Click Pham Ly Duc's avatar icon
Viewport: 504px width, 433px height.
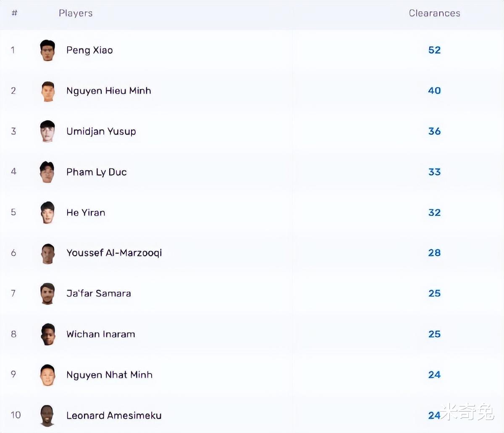[47, 172]
